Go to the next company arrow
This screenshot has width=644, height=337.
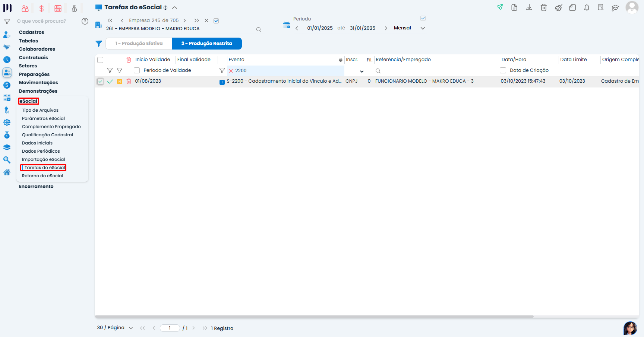point(184,21)
